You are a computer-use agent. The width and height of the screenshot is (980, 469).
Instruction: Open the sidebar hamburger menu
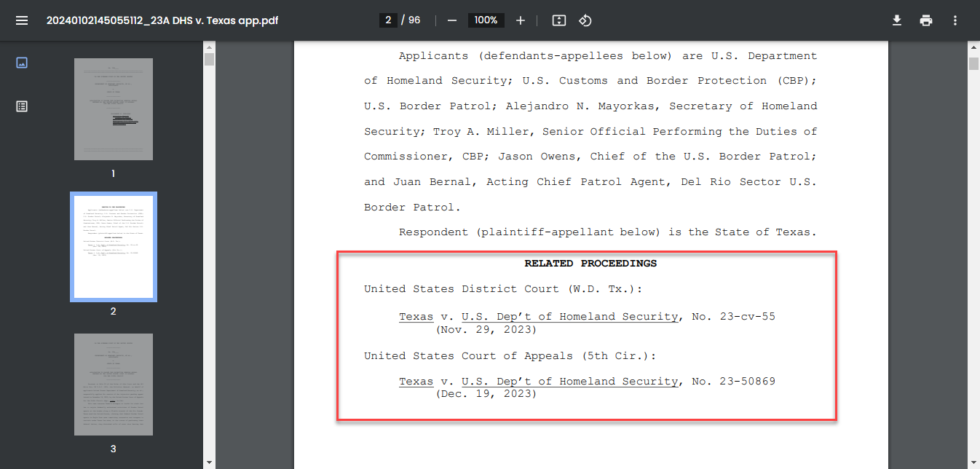22,20
